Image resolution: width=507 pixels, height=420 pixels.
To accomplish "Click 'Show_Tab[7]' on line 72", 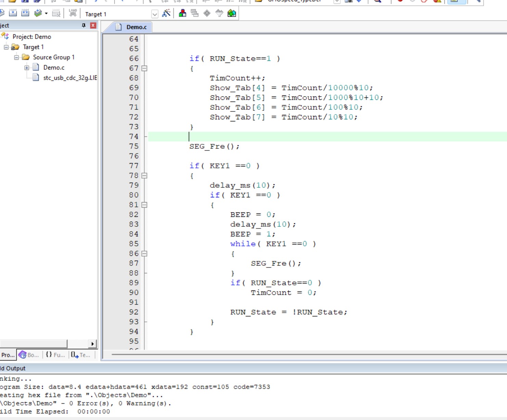I will pyautogui.click(x=237, y=117).
